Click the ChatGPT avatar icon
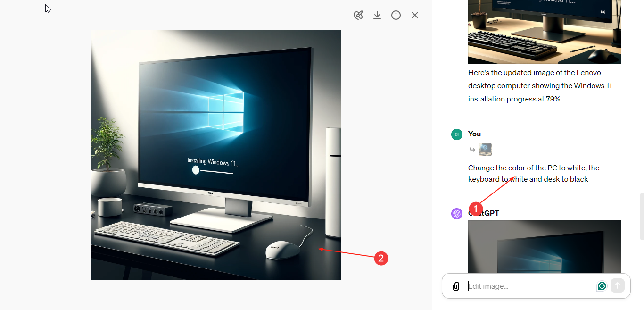The height and width of the screenshot is (310, 644). [x=456, y=214]
